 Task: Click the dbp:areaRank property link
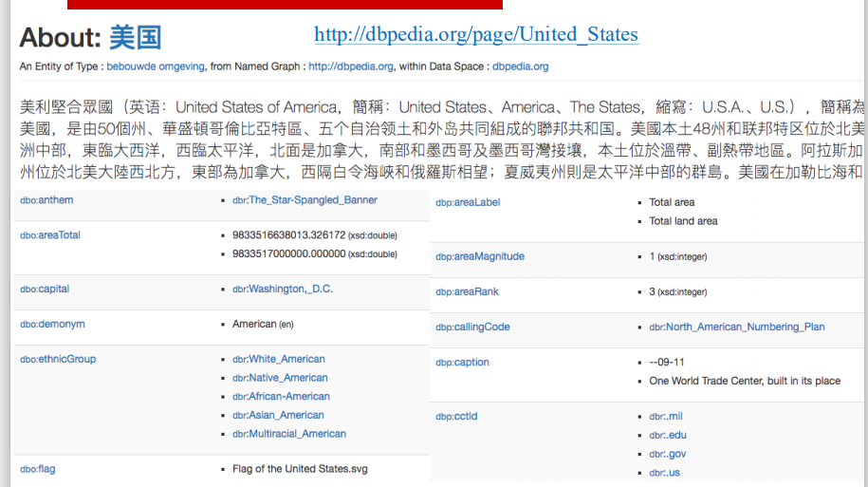tap(468, 291)
